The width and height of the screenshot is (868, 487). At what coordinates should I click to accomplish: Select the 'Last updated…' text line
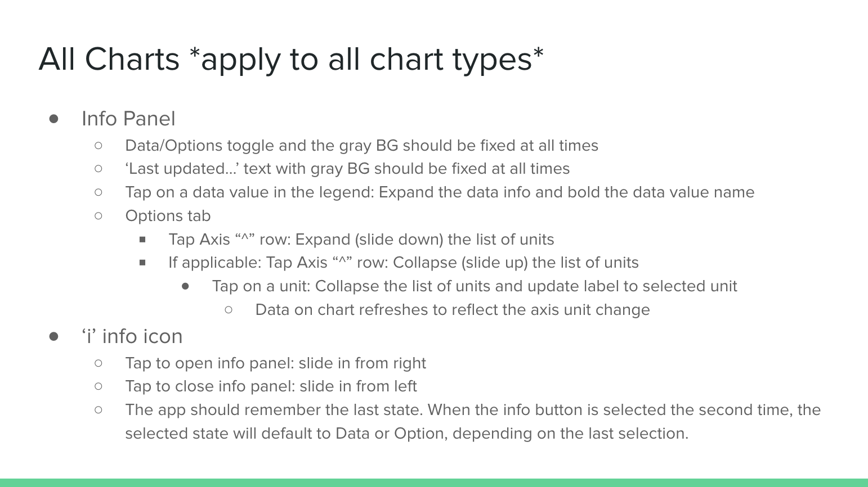pos(347,169)
